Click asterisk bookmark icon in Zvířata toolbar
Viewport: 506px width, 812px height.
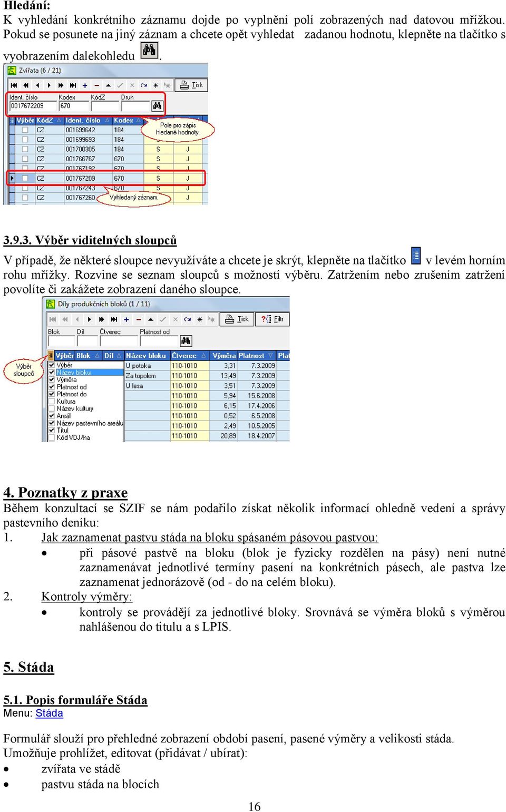[x=155, y=85]
